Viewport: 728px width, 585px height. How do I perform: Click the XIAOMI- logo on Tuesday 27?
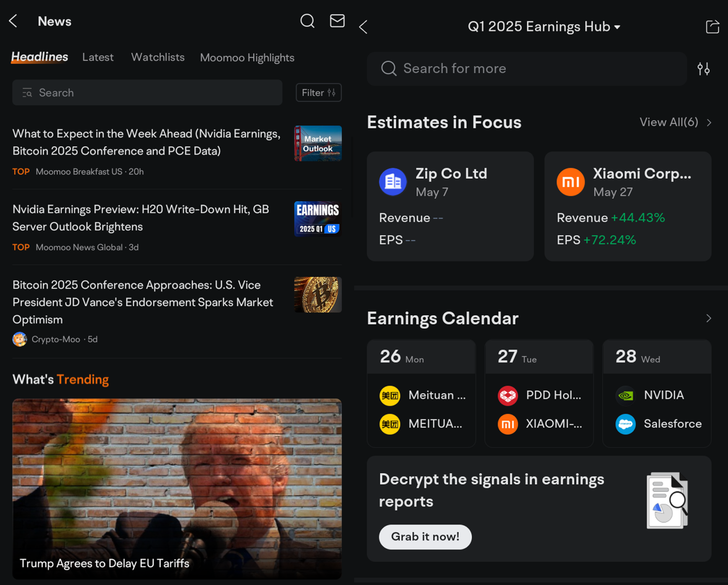click(508, 424)
